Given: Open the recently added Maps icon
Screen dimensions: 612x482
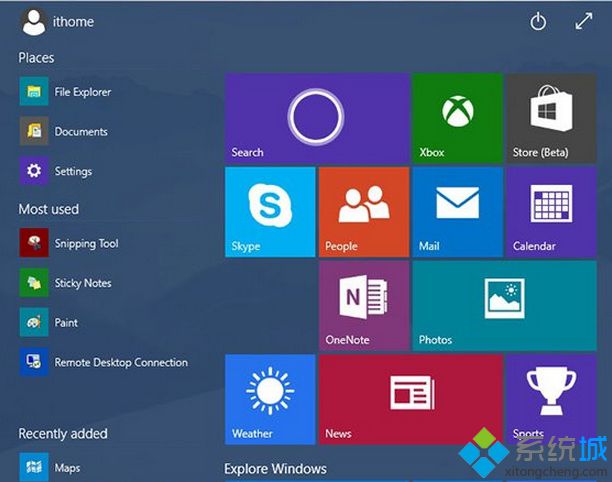Looking at the screenshot, I should tap(34, 467).
